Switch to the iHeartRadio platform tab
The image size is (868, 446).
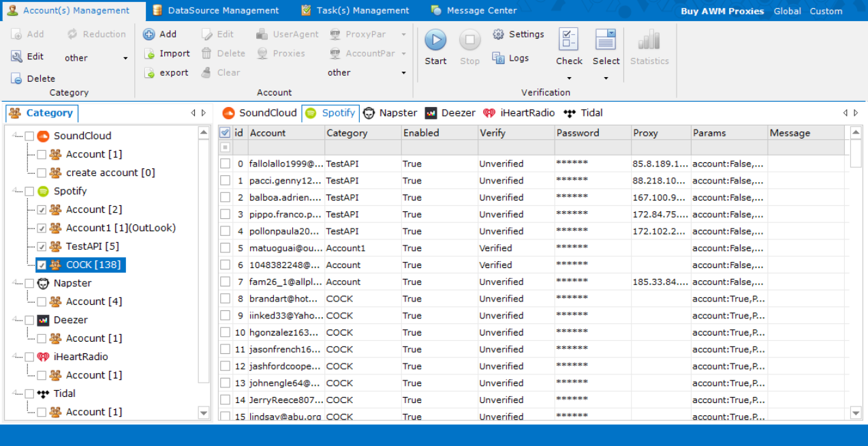[519, 113]
